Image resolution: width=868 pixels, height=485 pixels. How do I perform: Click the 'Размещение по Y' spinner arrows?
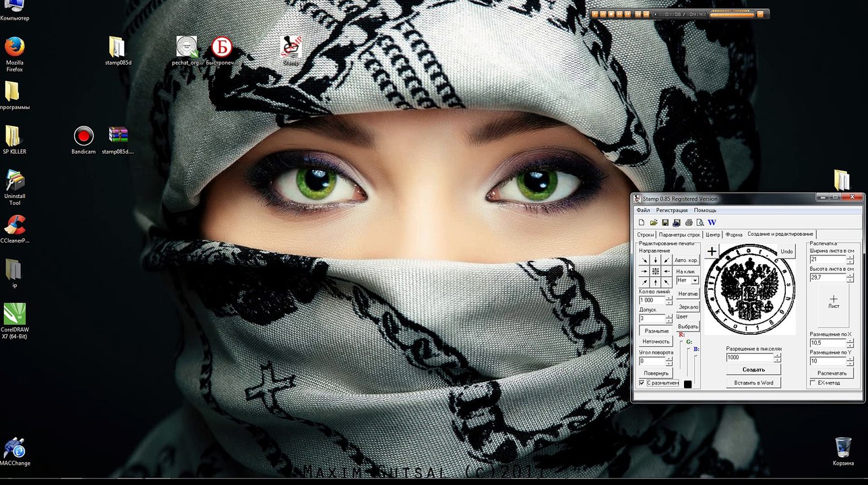[850, 361]
